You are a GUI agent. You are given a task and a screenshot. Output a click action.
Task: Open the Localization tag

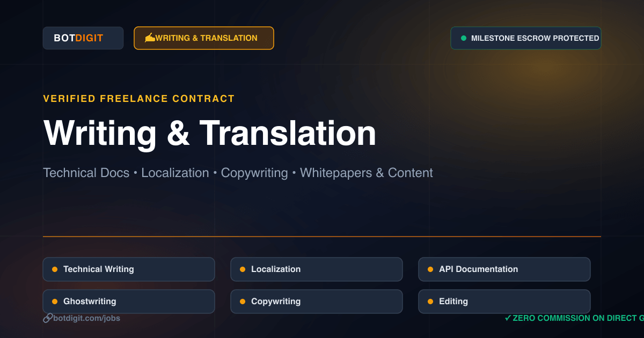pyautogui.click(x=317, y=269)
